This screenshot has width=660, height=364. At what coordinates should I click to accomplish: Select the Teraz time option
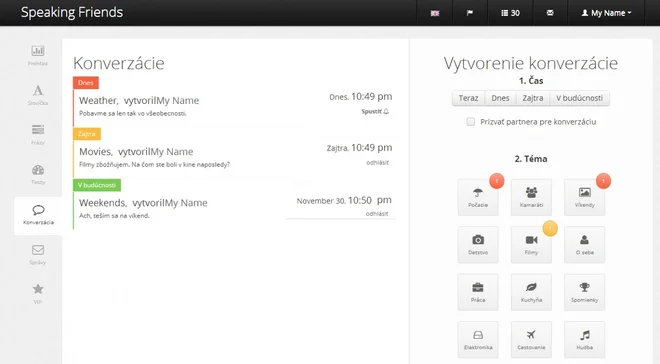468,98
